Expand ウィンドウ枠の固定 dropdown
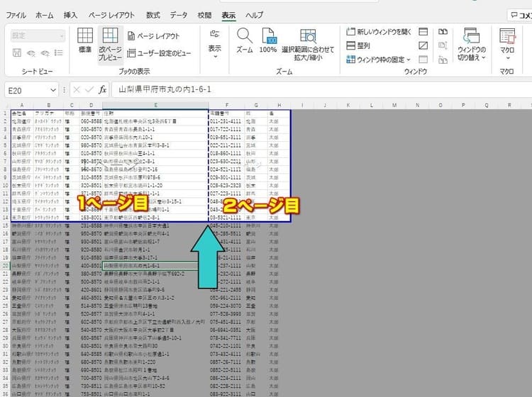 378,60
